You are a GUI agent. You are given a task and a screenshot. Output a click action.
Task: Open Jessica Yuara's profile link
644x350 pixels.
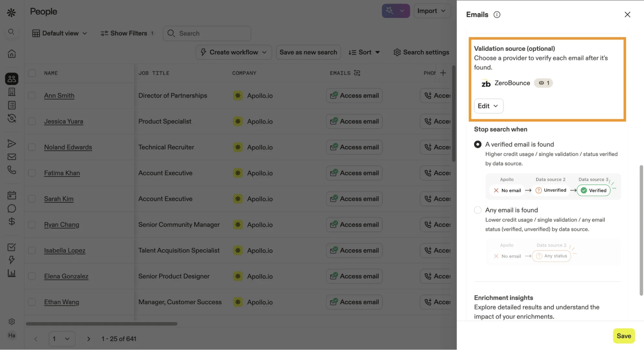[x=63, y=121]
